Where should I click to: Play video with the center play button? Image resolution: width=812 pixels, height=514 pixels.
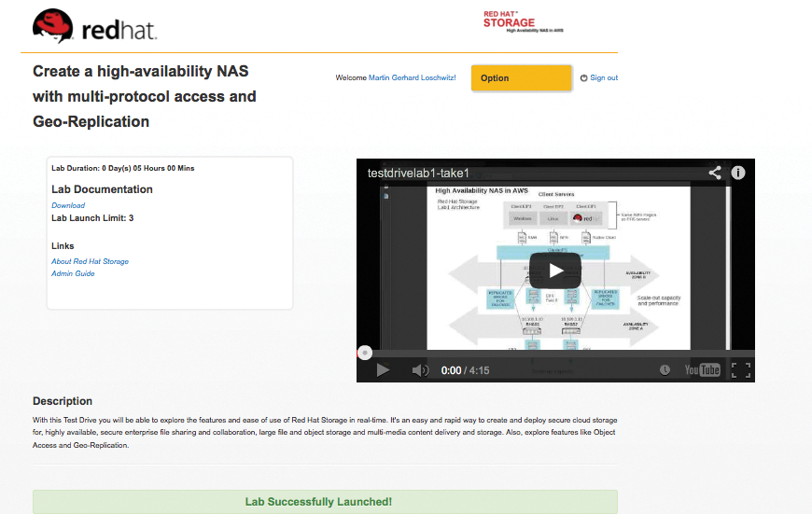[x=555, y=271]
